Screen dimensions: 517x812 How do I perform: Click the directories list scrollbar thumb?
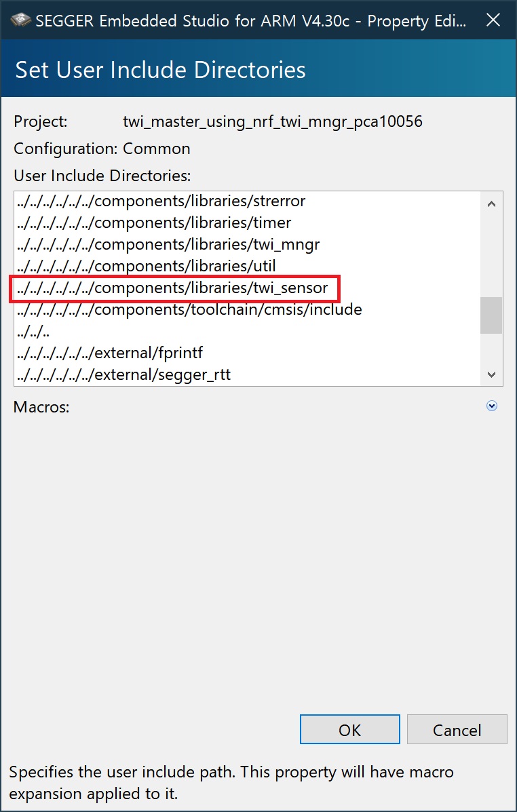[x=492, y=315]
